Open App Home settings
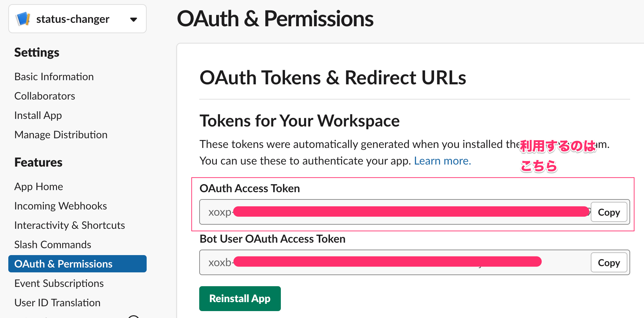Viewport: 644px width, 318px height. tap(38, 186)
